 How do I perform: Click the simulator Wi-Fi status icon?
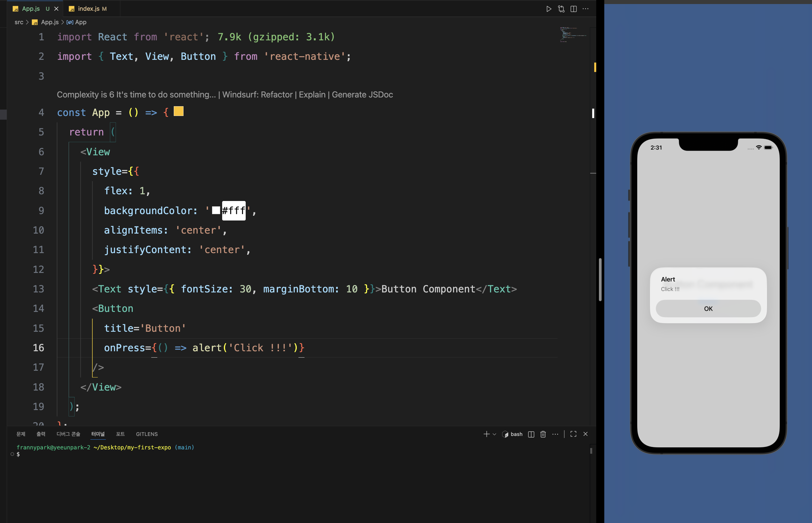coord(759,148)
